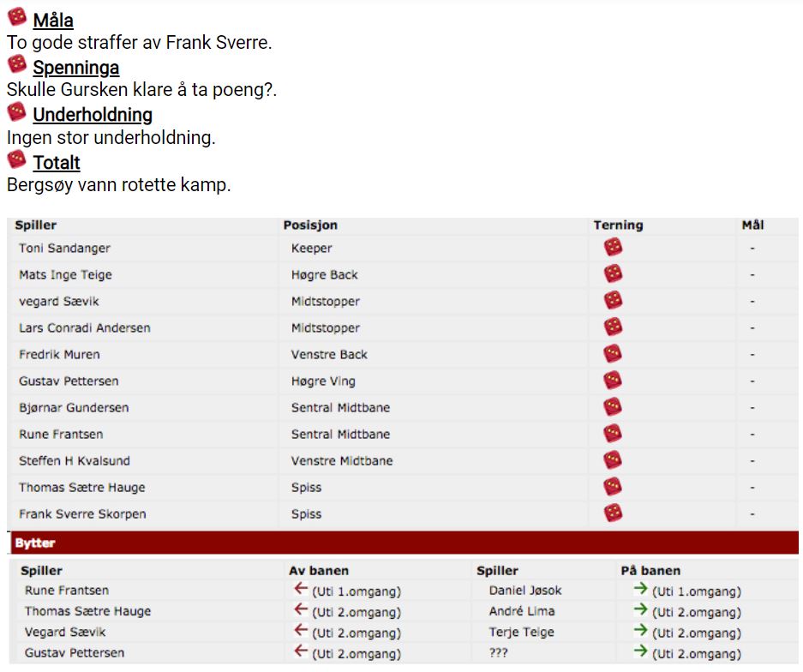Open the Totalt heading link
803x672 pixels.
(57, 163)
